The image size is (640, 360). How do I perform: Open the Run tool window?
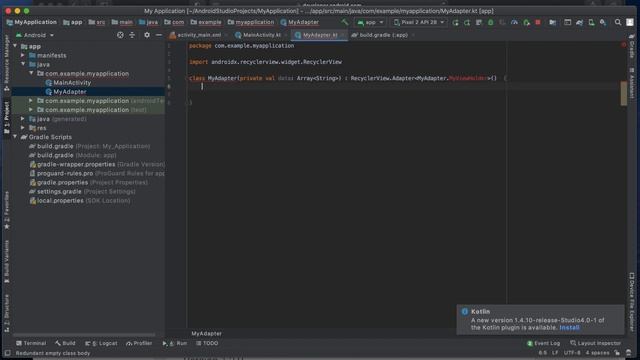tap(175, 343)
